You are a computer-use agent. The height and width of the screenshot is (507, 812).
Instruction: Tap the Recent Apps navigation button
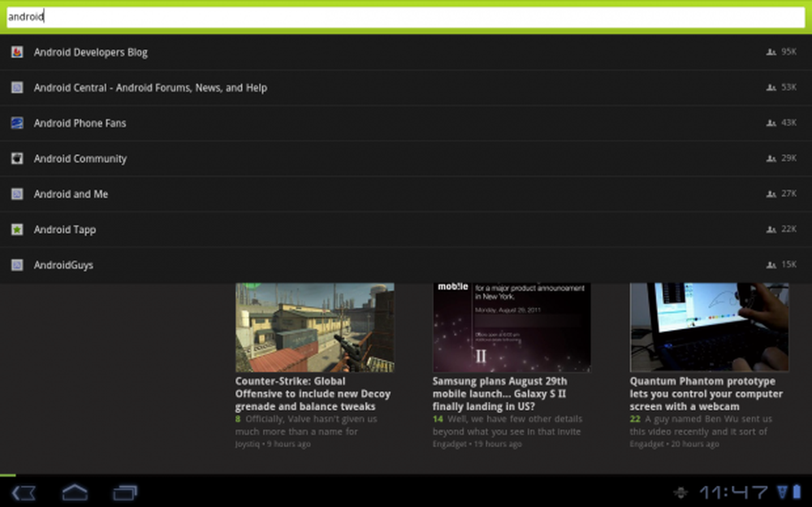125,492
